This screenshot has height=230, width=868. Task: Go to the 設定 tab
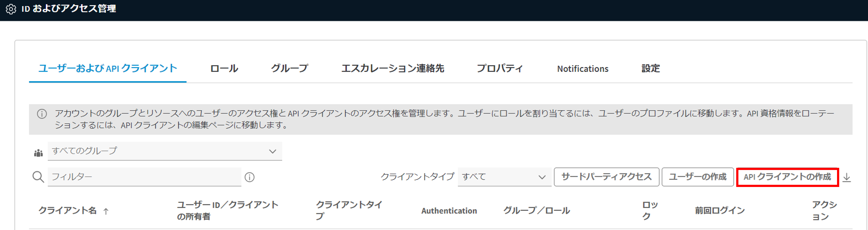pyautogui.click(x=650, y=69)
